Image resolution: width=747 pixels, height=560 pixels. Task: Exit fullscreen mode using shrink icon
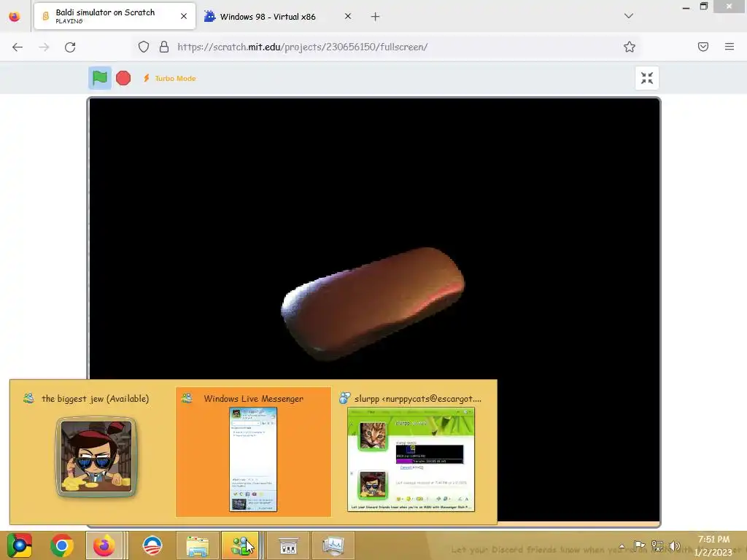647,78
